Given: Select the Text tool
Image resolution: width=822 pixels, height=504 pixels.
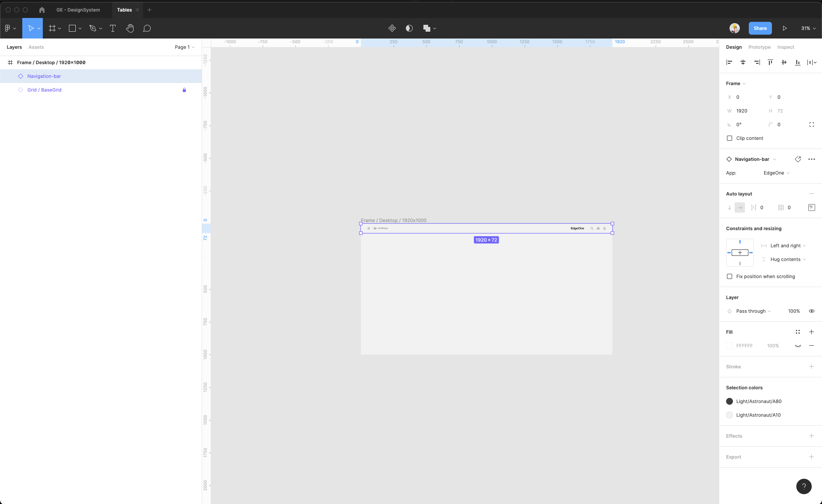Looking at the screenshot, I should pyautogui.click(x=113, y=28).
